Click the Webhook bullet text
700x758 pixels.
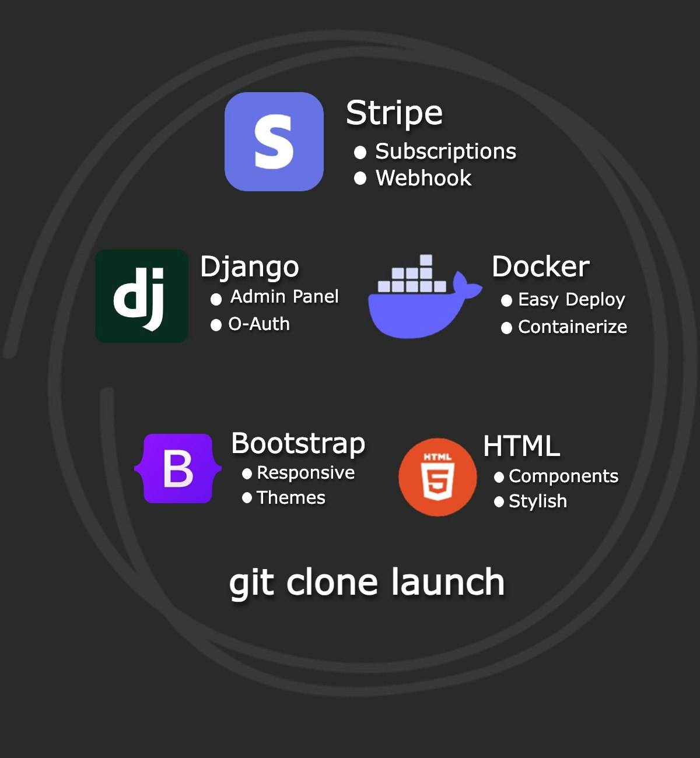[423, 178]
